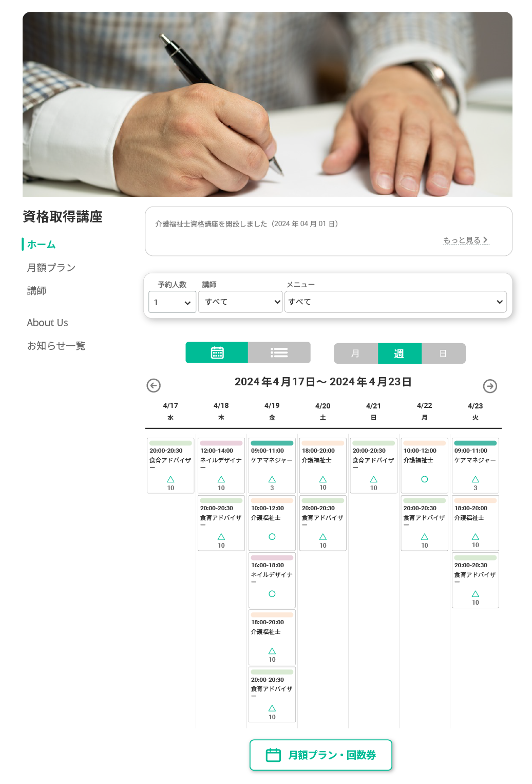Go to next week arrow
Viewport: 532px width, 784px height.
click(x=490, y=386)
